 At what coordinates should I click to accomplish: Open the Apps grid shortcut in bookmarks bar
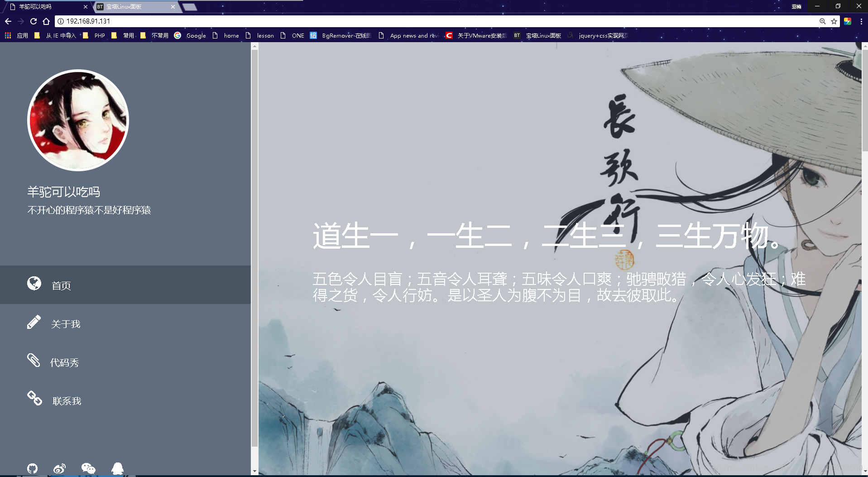click(17, 35)
